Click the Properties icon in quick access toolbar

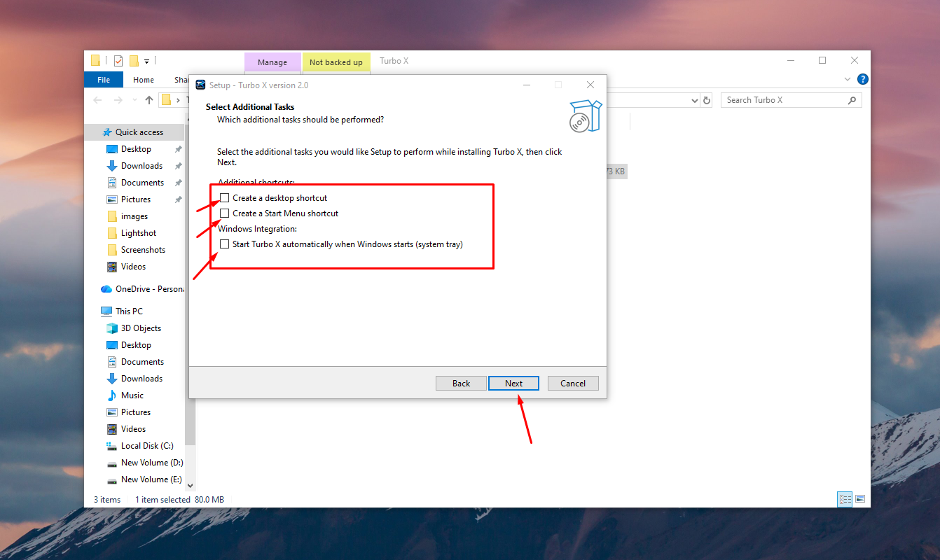(x=118, y=61)
